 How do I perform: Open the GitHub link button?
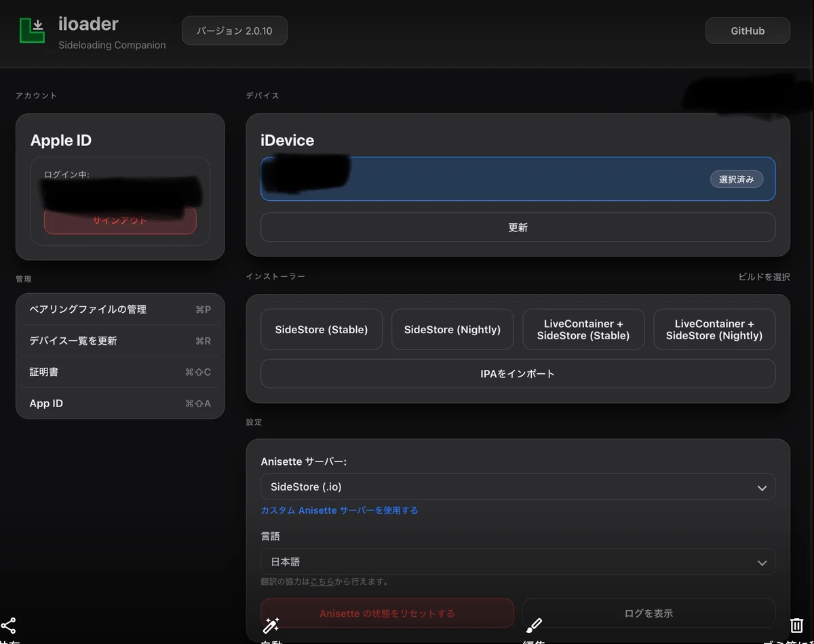748,31
